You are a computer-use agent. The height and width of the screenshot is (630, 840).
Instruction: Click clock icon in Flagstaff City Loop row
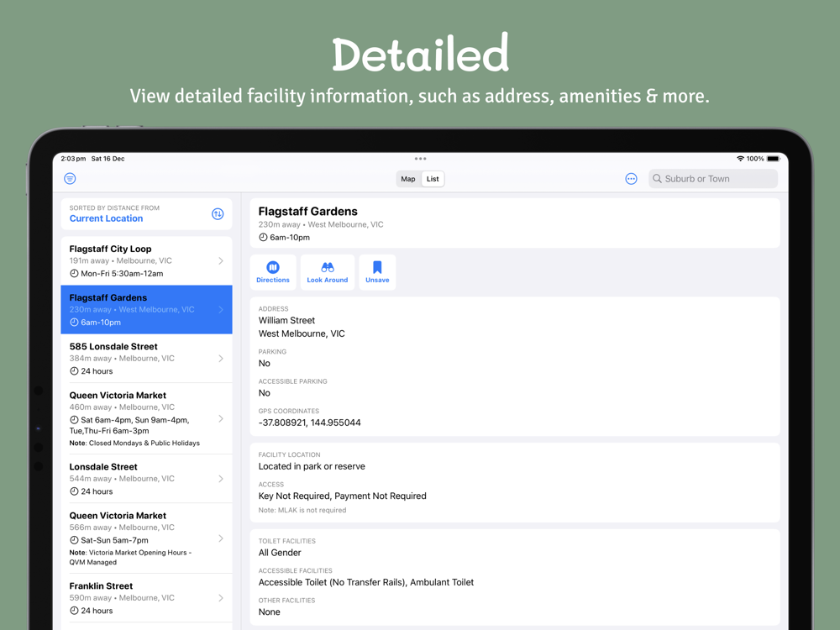tap(74, 273)
